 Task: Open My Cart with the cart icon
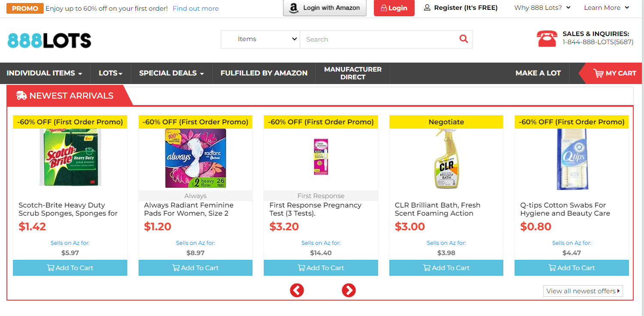coord(598,73)
